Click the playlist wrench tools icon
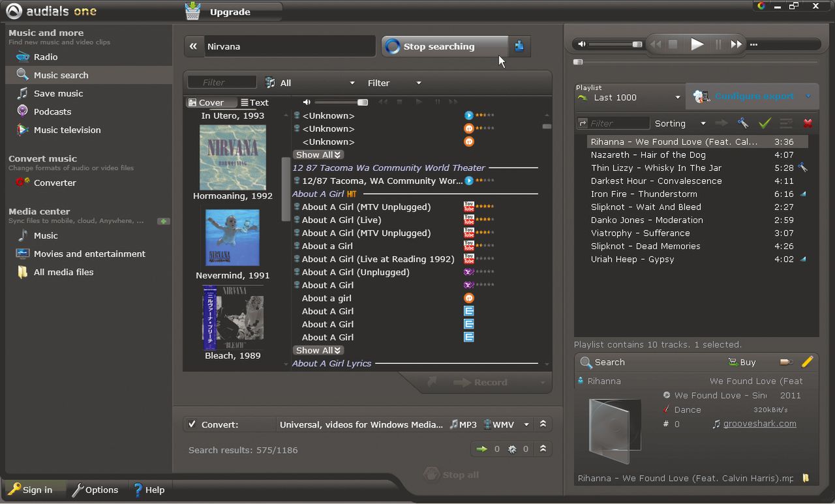Image resolution: width=835 pixels, height=504 pixels. [742, 123]
